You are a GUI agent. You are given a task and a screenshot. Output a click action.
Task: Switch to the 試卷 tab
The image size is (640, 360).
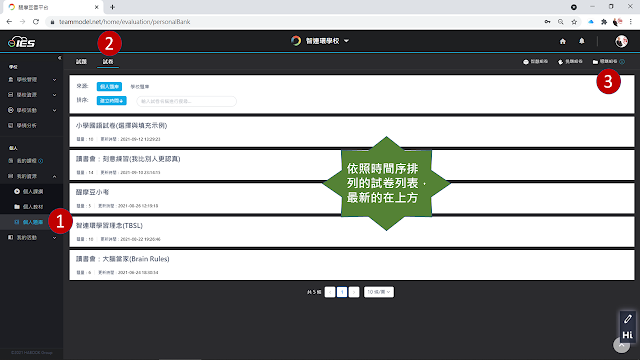pos(108,62)
